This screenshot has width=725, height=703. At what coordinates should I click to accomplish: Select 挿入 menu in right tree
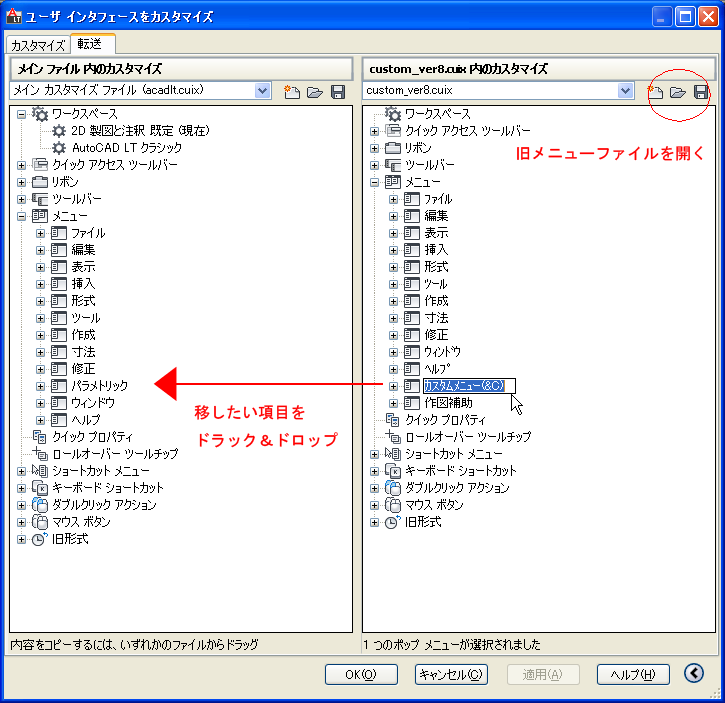[x=436, y=250]
